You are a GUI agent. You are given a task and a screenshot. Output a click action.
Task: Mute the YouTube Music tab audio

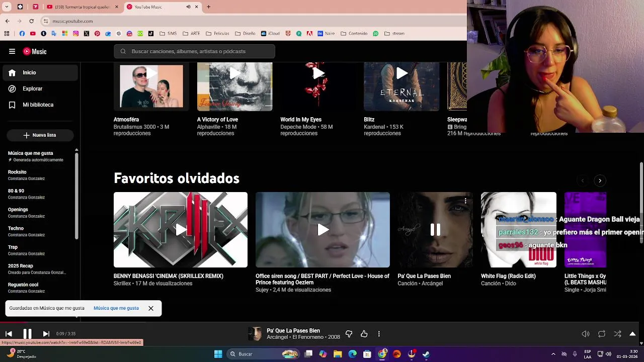189,7
